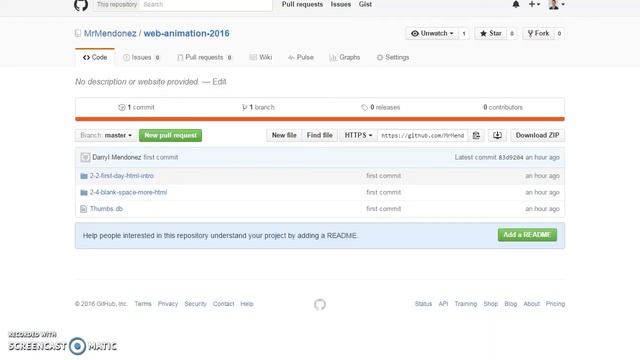Switch to the Pulse tab
Image resolution: width=640 pixels, height=360 pixels.
click(301, 58)
